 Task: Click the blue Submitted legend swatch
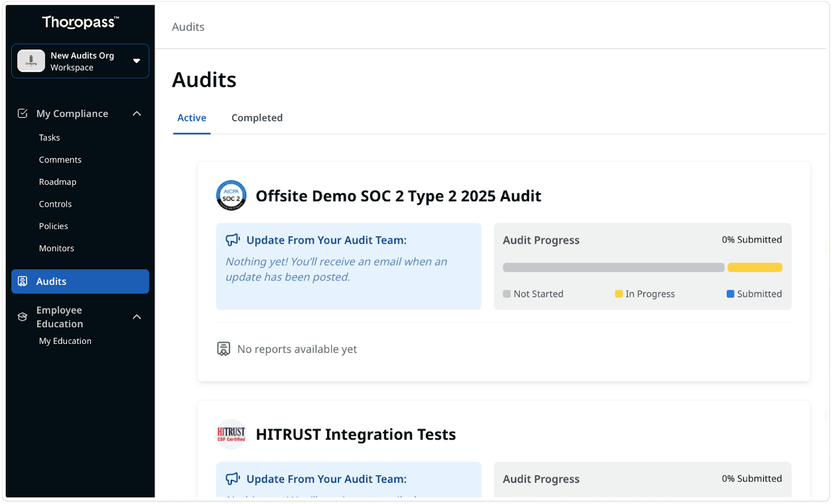[731, 294]
